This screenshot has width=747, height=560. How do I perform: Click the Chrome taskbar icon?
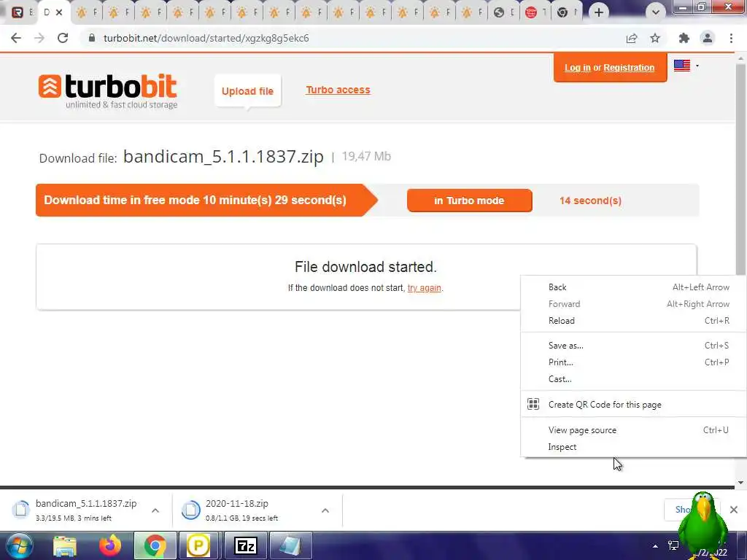[155, 545]
